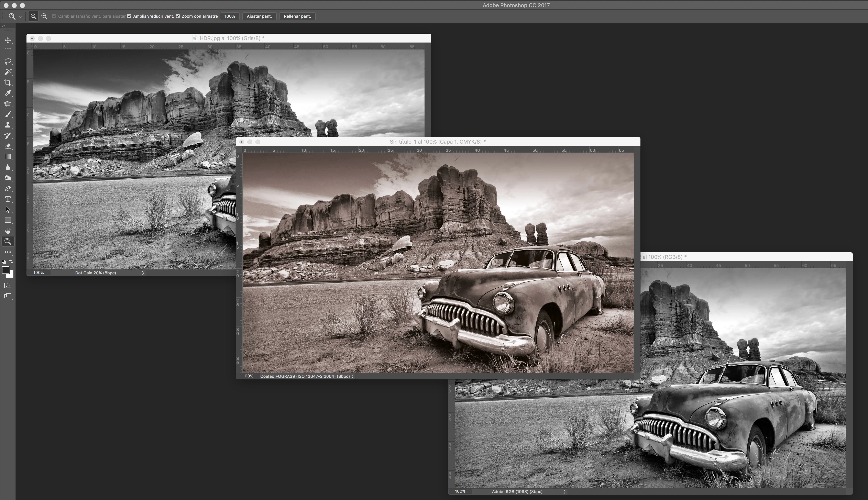Screen dimensions: 868x500
Task: Expand Coated FOGRA39 status bar arrow
Action: 352,376
